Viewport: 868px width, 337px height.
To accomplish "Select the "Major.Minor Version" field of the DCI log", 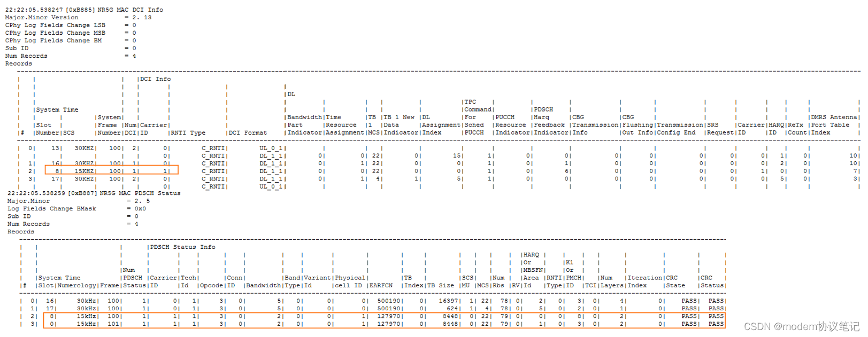I will (42, 17).
